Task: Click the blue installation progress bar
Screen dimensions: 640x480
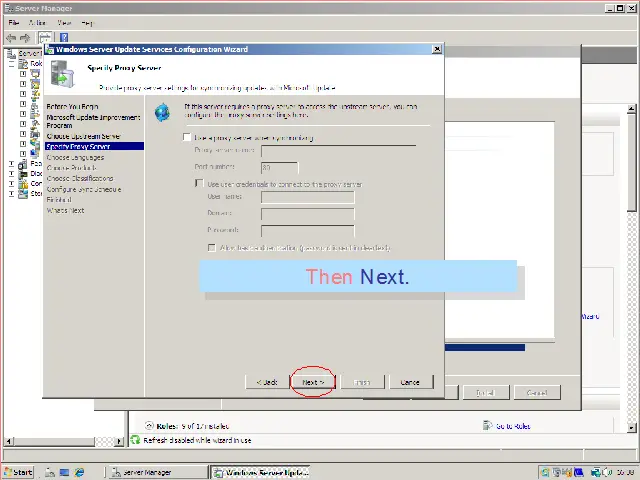Action: [484, 347]
